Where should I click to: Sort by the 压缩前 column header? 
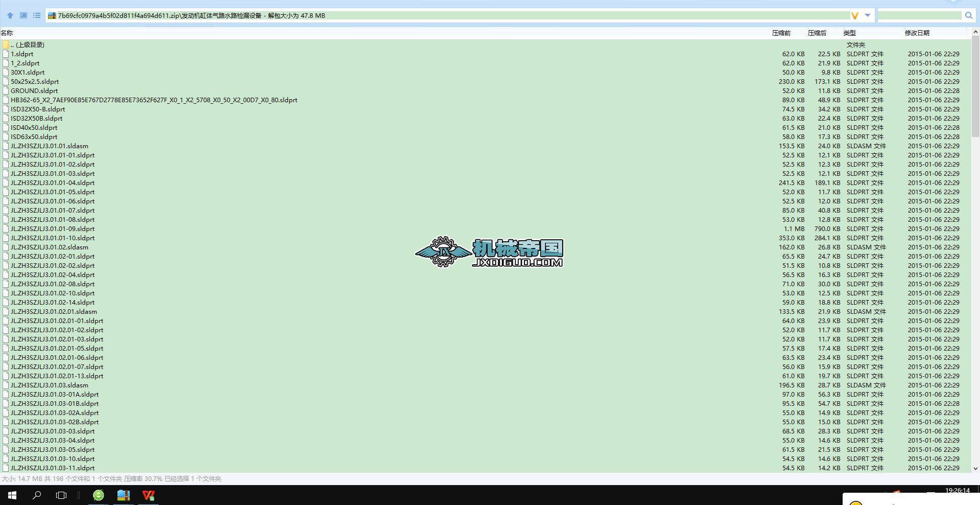[781, 33]
